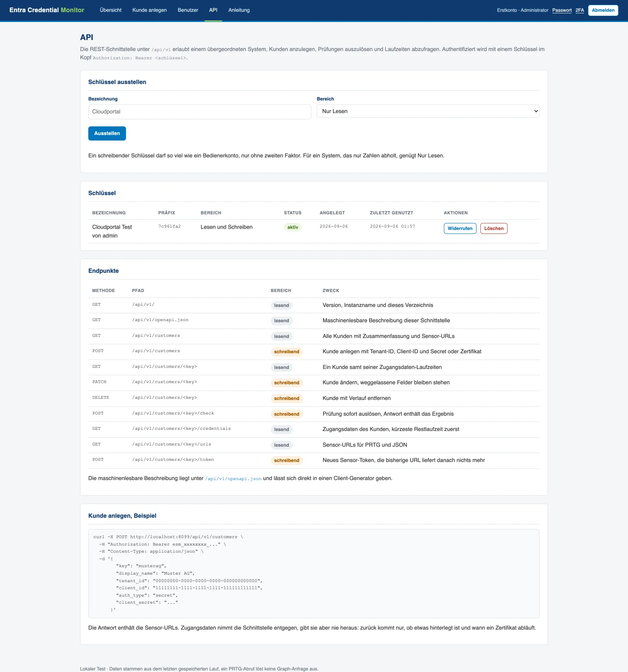Image resolution: width=628 pixels, height=672 pixels.
Task: Click the /api/v1/openapi.json path in endpoints table
Action: (160, 320)
